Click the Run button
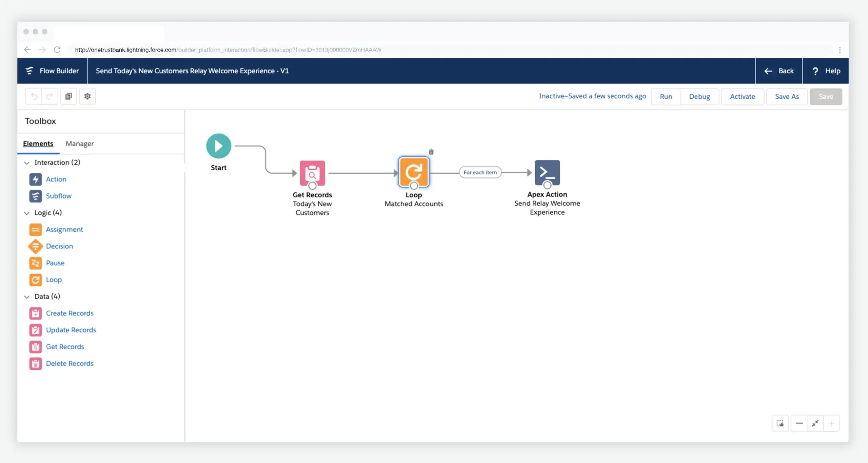Screen dimensions: 868x463 pos(666,97)
